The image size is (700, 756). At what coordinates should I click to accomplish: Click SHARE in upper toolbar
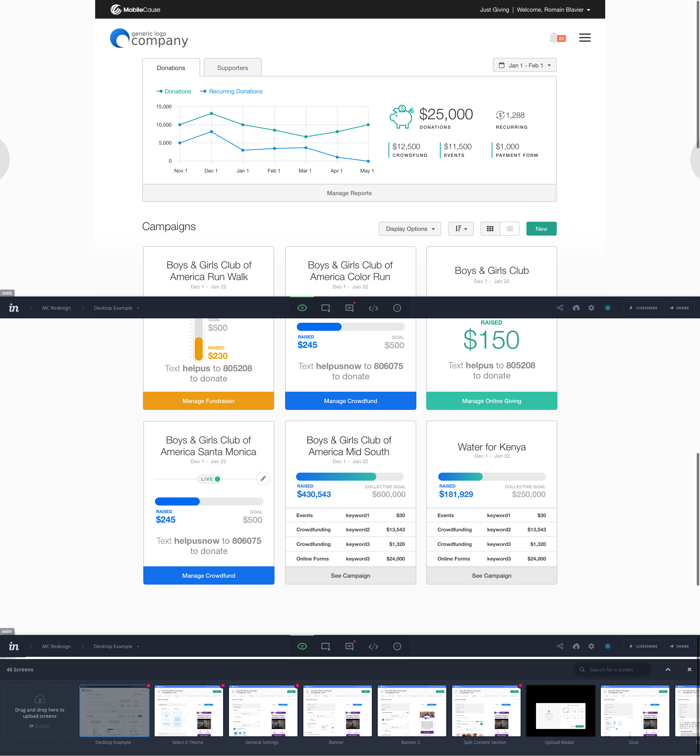(x=679, y=308)
